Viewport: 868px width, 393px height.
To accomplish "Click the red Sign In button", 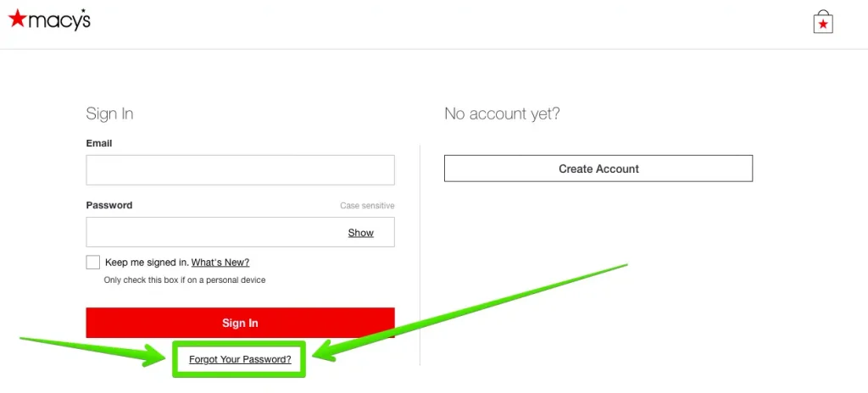I will (x=240, y=323).
